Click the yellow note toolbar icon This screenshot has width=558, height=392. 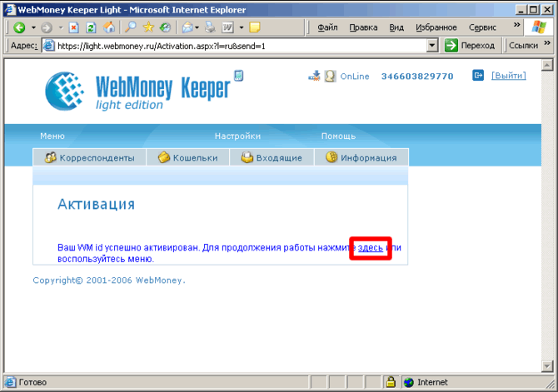pyautogui.click(x=255, y=27)
